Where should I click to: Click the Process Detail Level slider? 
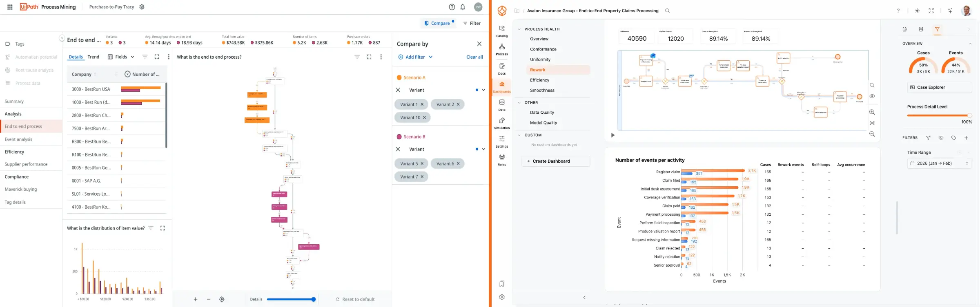click(939, 115)
